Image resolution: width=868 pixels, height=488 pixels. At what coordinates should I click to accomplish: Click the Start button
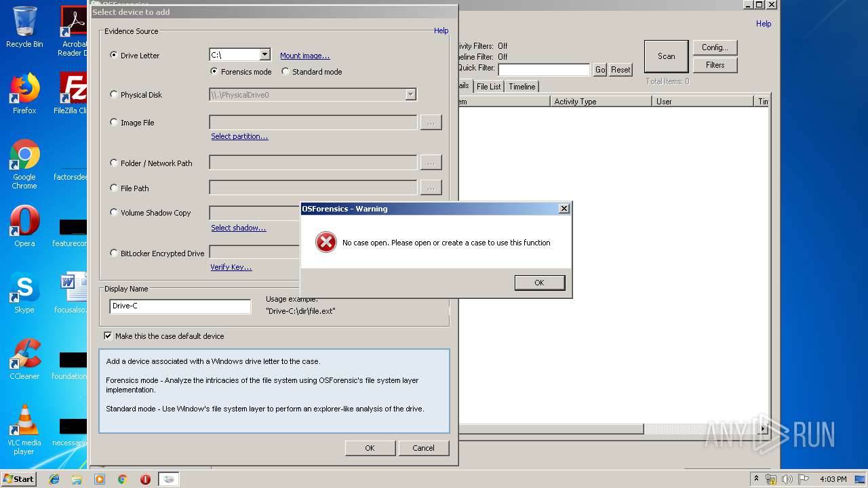tap(18, 479)
